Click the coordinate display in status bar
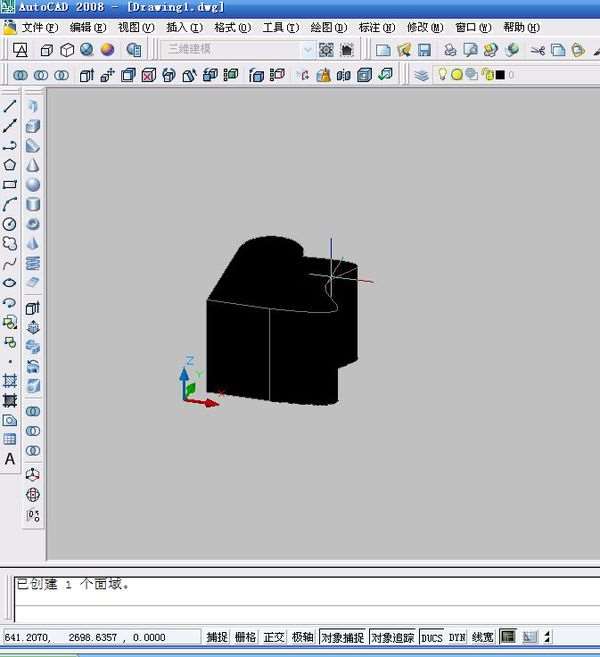This screenshot has width=600, height=657. coord(101,637)
